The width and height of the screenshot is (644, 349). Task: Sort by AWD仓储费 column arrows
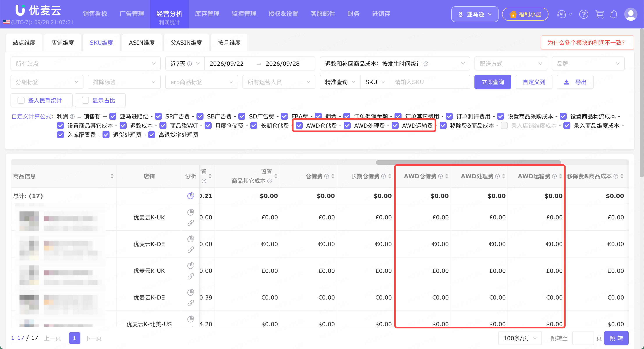446,176
